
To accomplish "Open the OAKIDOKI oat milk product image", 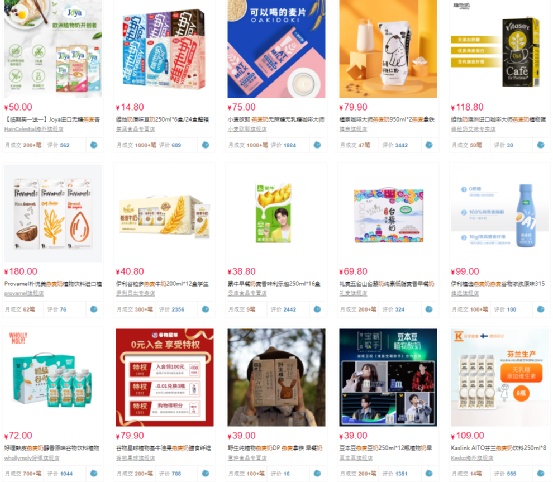I will coord(276,49).
